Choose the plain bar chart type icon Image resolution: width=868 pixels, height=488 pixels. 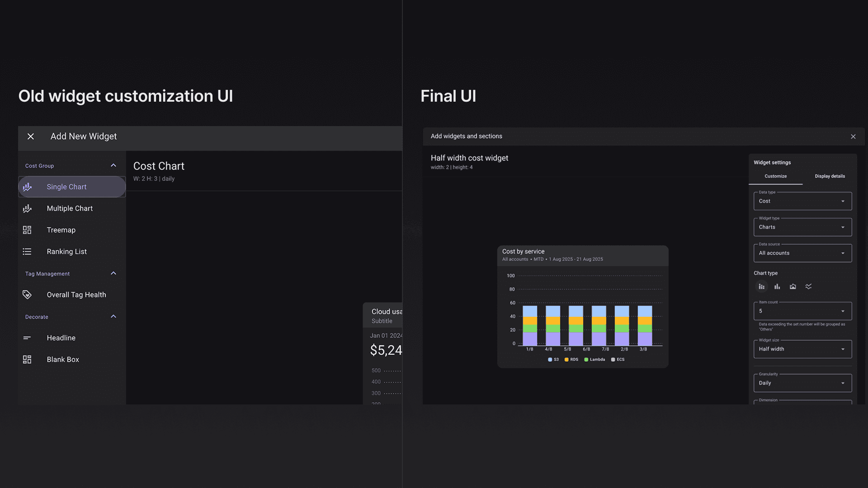[x=777, y=286]
